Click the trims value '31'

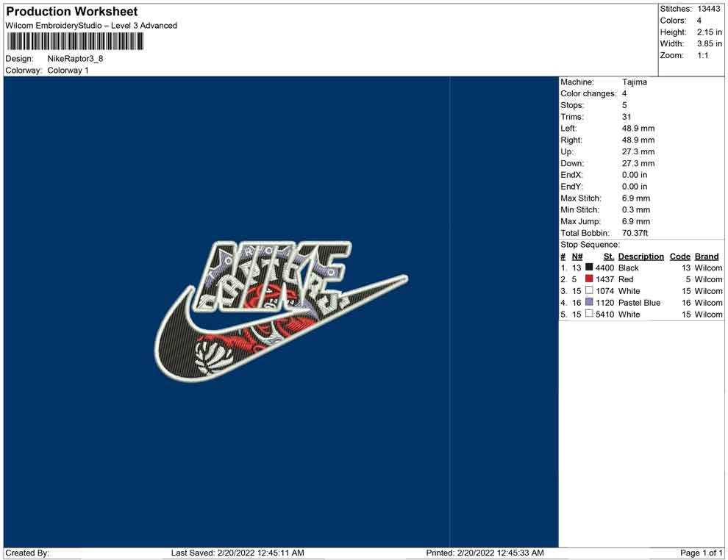click(627, 117)
